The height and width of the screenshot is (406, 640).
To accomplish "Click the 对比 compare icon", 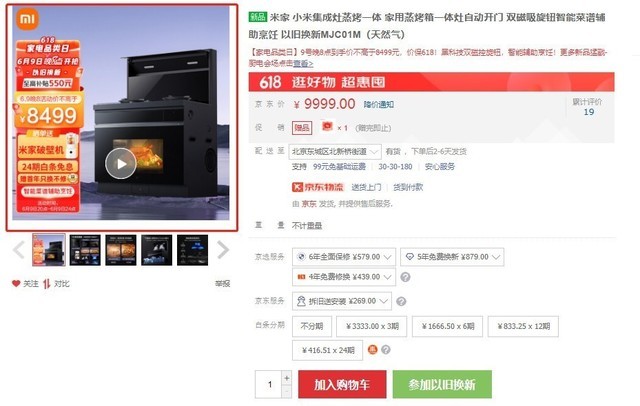I will (x=47, y=284).
